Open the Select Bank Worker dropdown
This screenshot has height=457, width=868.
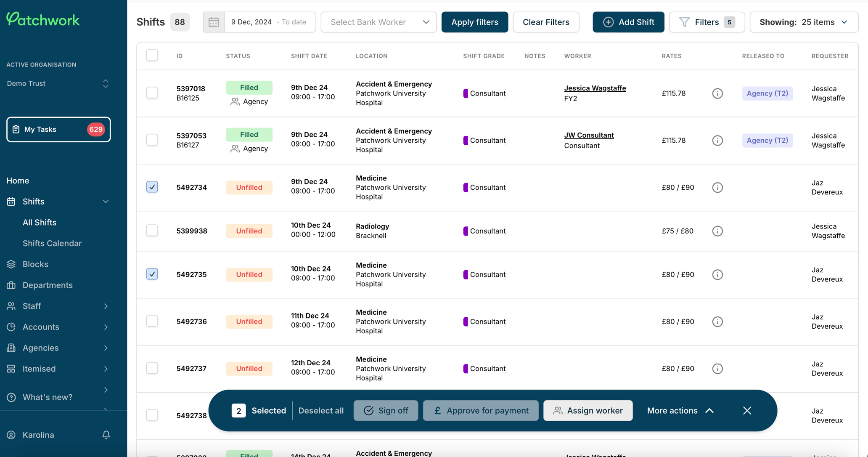pyautogui.click(x=378, y=22)
